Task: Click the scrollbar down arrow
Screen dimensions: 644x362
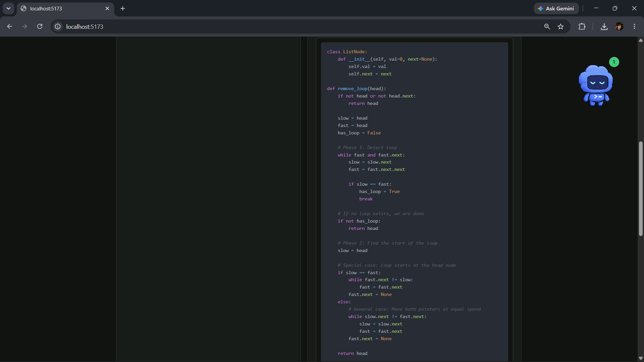Action: (641, 358)
